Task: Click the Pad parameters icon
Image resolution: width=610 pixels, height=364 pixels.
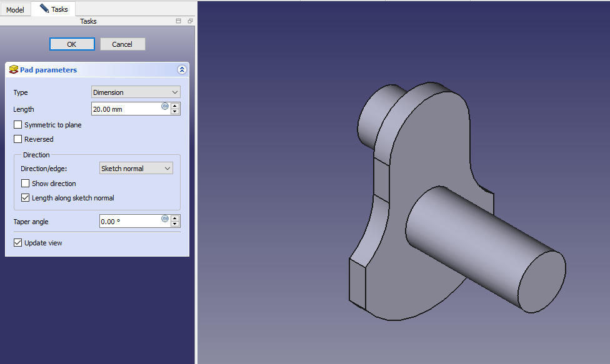Action: tap(13, 70)
